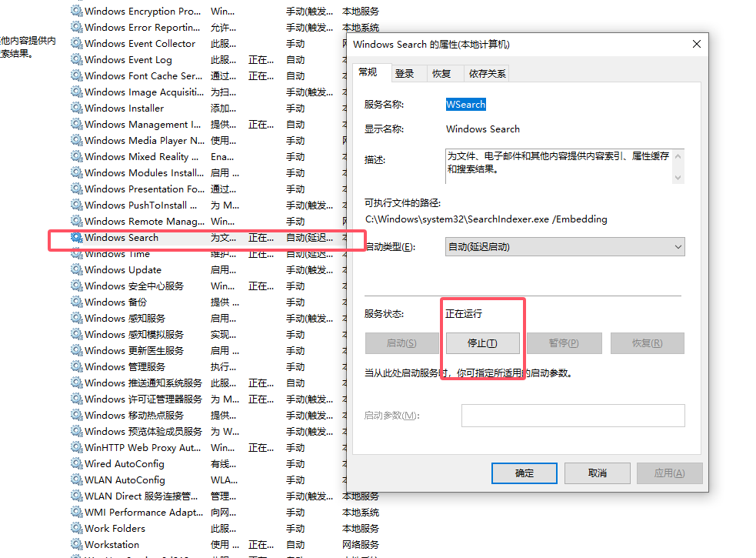This screenshot has width=756, height=558.
Task: Click the 确定 confirm button
Action: (524, 473)
